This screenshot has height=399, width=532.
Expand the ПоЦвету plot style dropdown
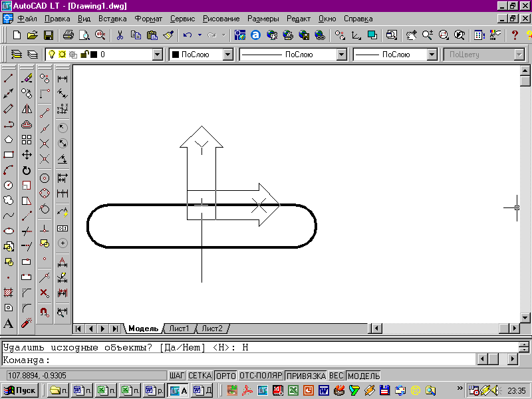(519, 55)
